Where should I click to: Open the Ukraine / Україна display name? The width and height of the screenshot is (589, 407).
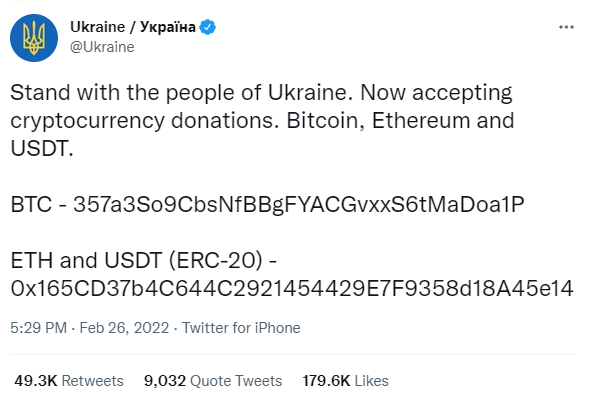click(x=133, y=27)
